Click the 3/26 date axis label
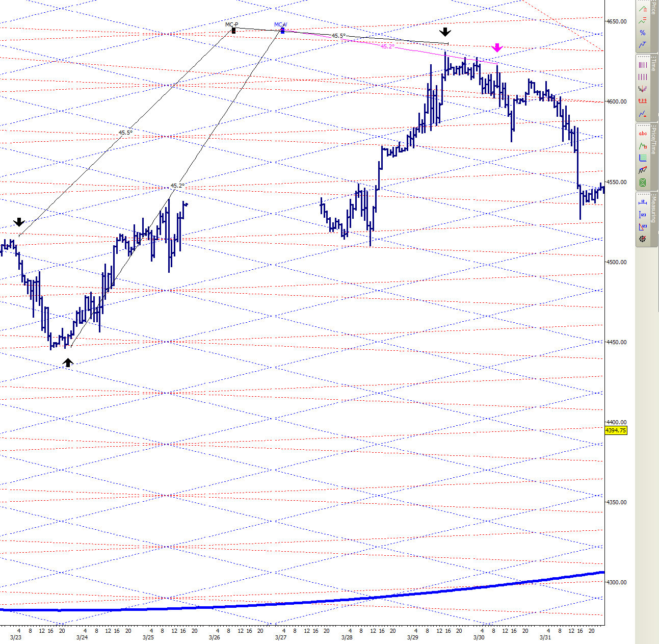The height and width of the screenshot is (644, 659). [x=214, y=637]
